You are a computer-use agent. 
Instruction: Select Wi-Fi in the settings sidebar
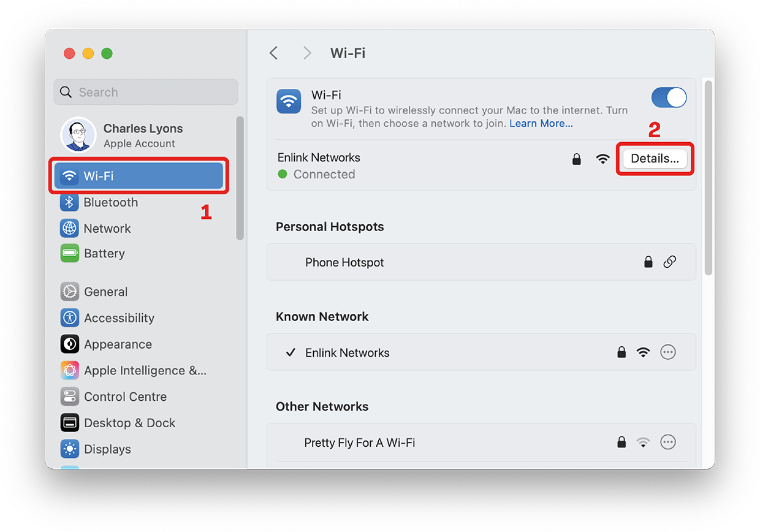point(139,175)
